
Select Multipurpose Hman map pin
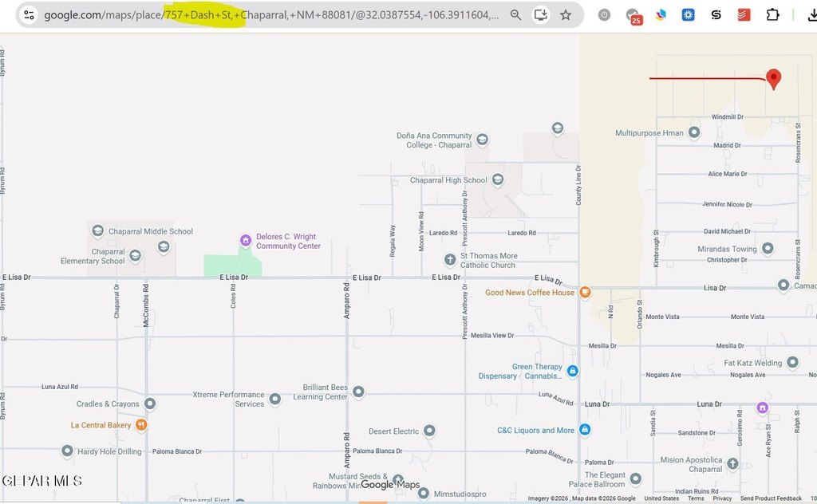694,132
